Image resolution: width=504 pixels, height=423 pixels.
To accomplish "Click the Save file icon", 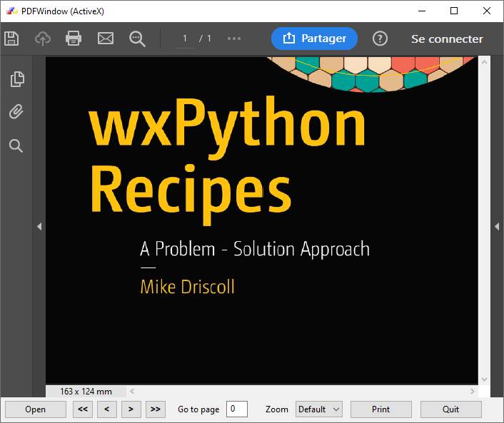I will (x=11, y=39).
